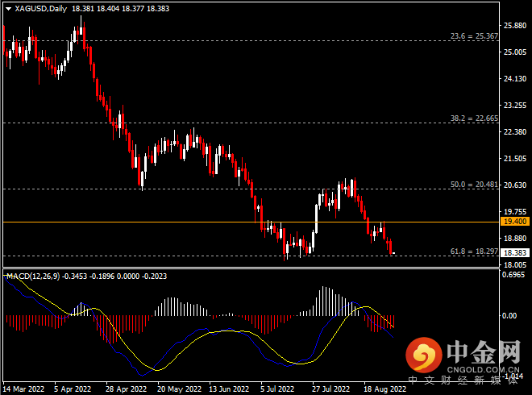Click the MACD(12,26,9) indicator label

click(x=33, y=276)
